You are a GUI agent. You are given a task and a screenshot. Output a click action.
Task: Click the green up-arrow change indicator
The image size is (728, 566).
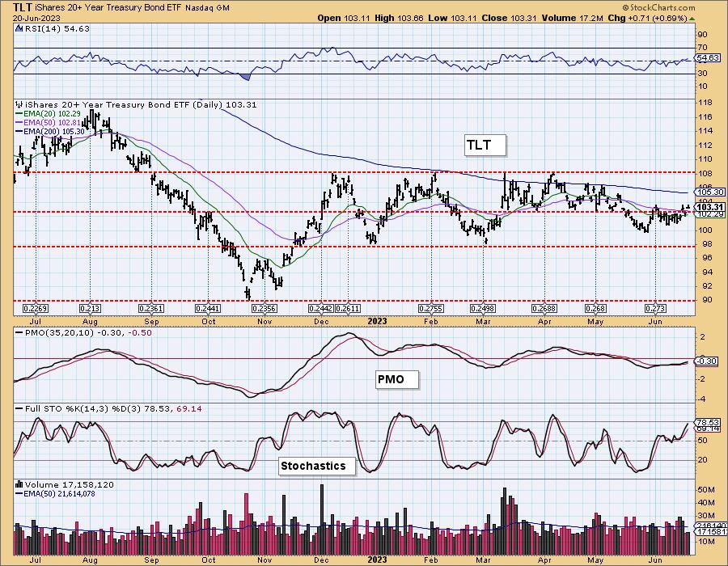(692, 19)
